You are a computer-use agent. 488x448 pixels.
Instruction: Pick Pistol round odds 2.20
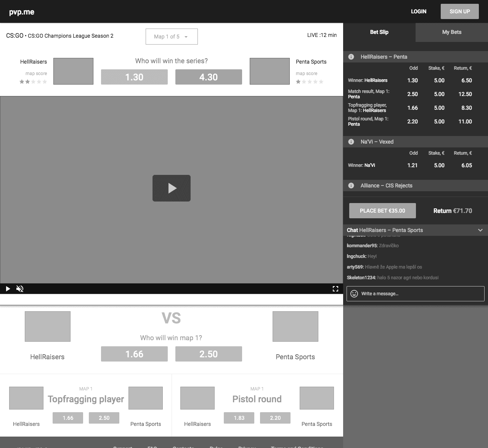click(275, 418)
